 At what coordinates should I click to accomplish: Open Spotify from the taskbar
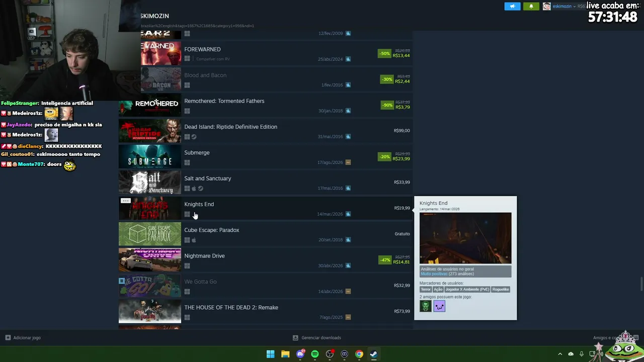pos(315,354)
